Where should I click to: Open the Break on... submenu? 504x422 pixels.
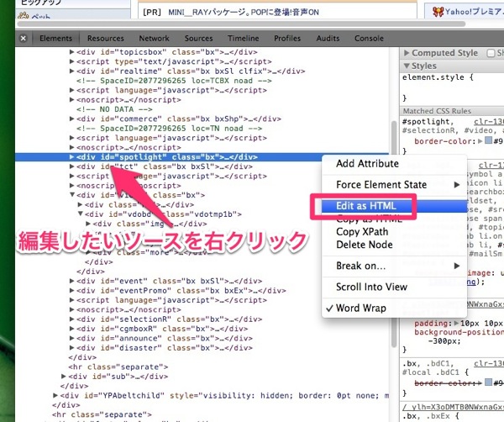394,266
